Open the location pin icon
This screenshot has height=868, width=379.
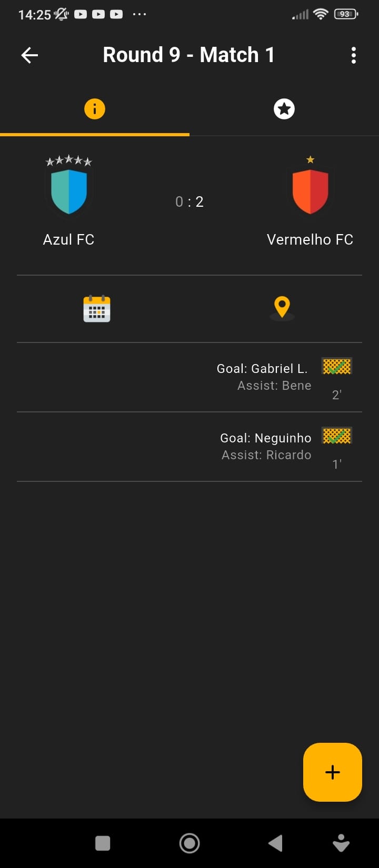[282, 308]
